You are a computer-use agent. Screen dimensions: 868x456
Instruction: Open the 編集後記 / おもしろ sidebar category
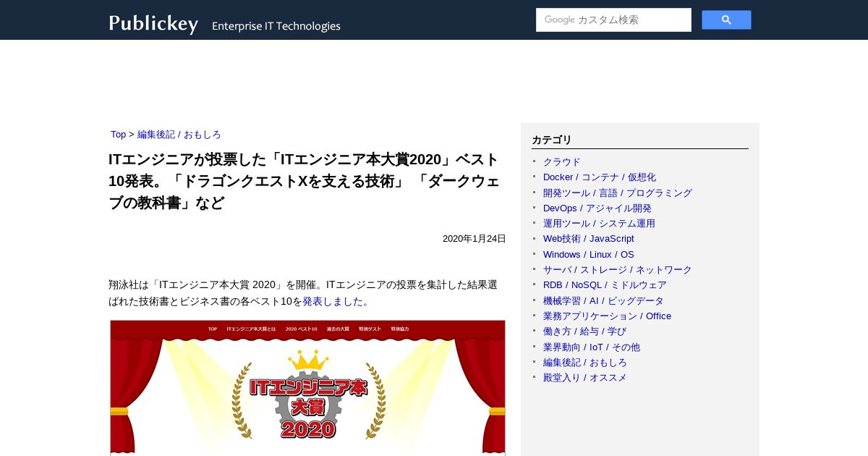pos(584,363)
